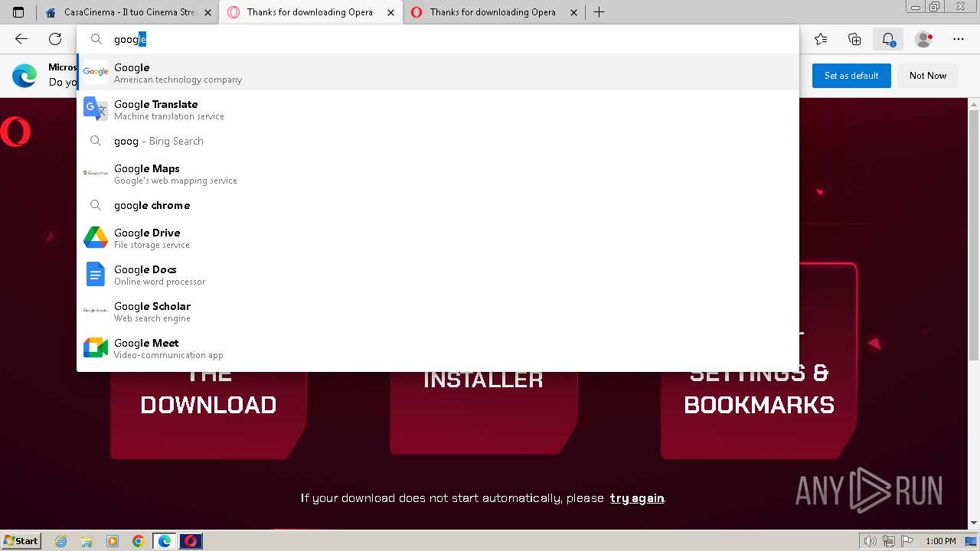Select the Google Drive suggestion
980x551 pixels.
438,238
